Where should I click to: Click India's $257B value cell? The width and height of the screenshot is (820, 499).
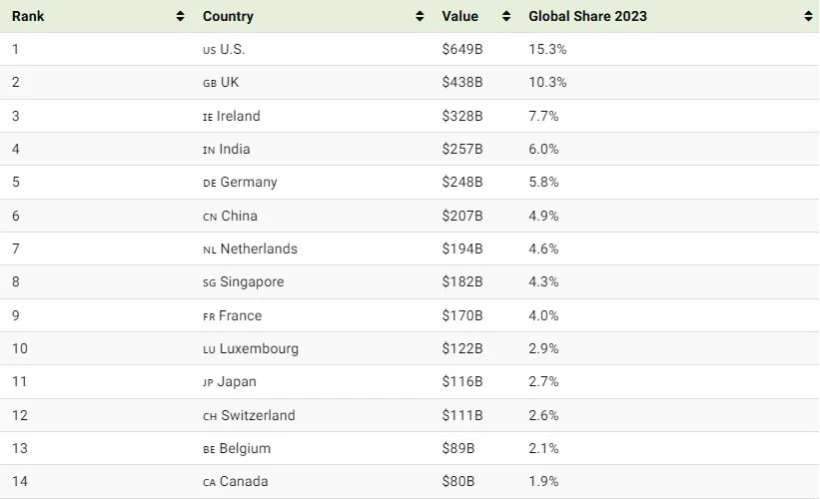point(462,149)
